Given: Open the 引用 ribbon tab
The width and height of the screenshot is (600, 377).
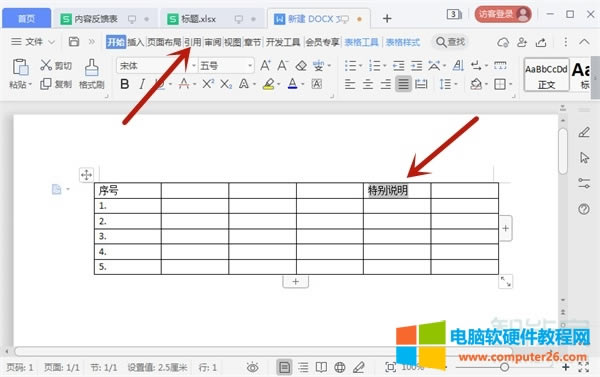Looking at the screenshot, I should (193, 42).
